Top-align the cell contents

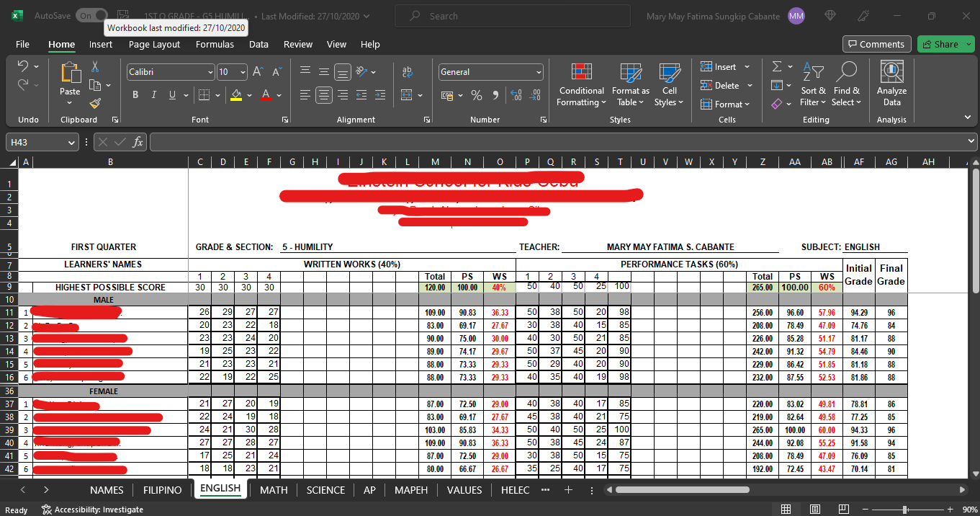click(305, 72)
